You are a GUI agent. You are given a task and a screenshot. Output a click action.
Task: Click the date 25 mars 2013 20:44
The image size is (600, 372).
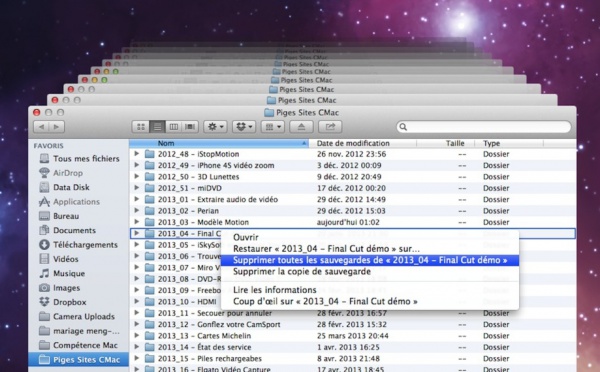click(x=352, y=336)
